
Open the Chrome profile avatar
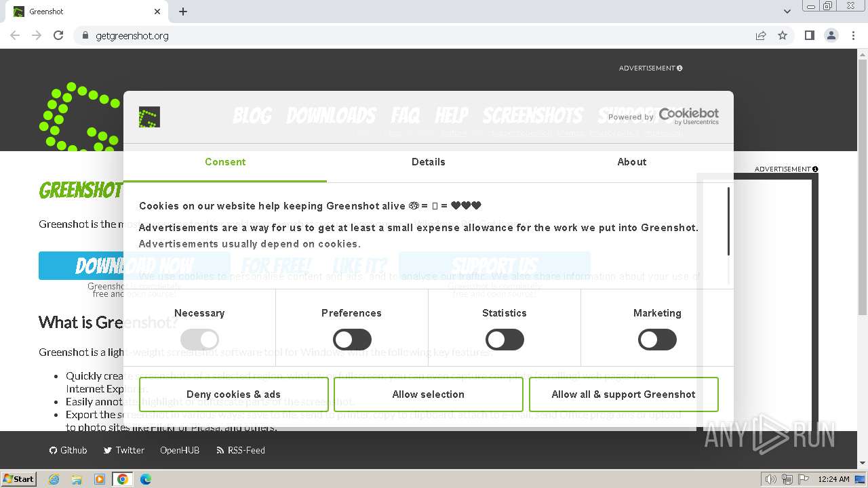click(831, 35)
